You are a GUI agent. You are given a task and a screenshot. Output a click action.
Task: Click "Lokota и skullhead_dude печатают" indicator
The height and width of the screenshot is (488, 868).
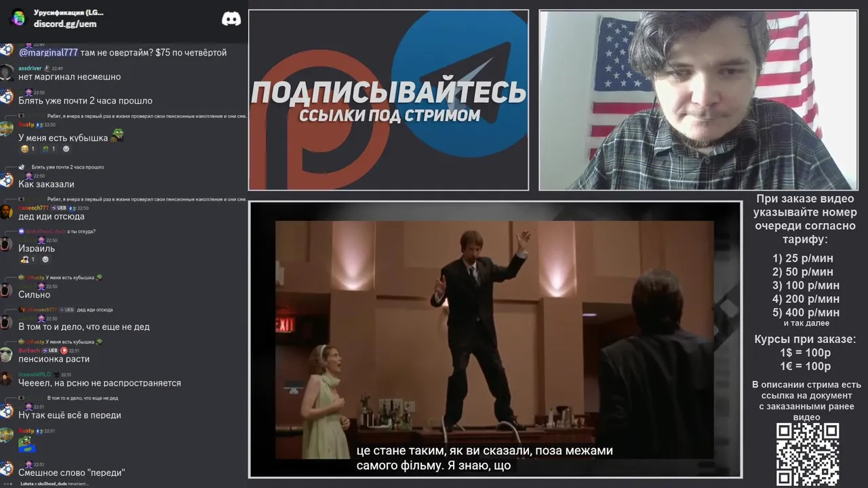(54, 484)
